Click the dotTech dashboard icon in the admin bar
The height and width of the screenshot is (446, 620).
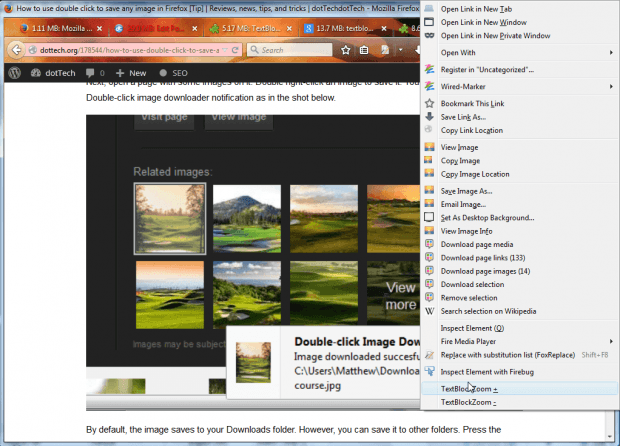[x=36, y=73]
